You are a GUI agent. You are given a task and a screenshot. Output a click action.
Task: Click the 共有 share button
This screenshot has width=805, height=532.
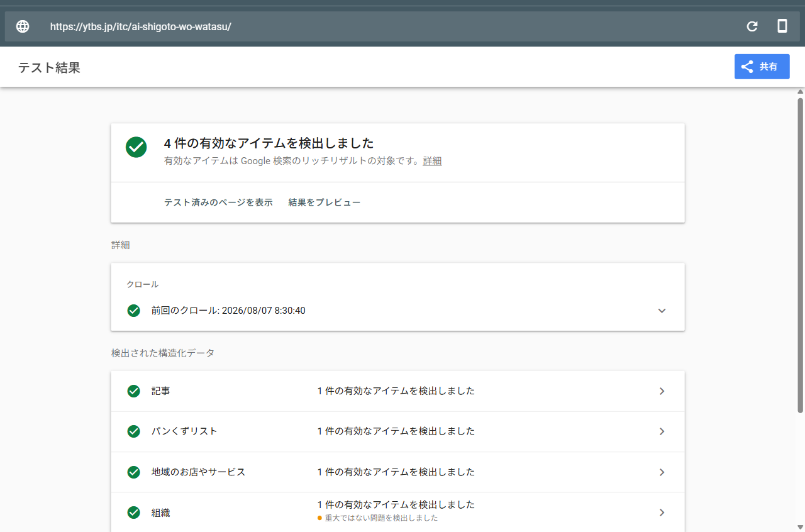(x=762, y=67)
